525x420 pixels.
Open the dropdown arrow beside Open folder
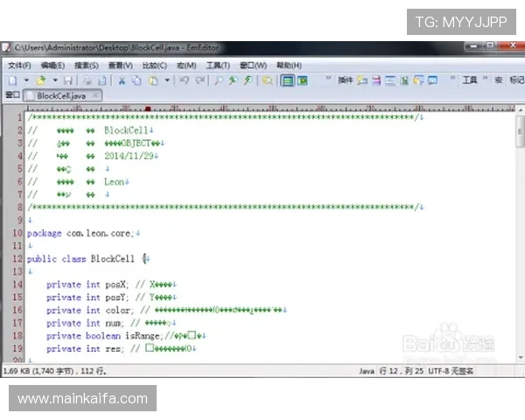tap(53, 80)
